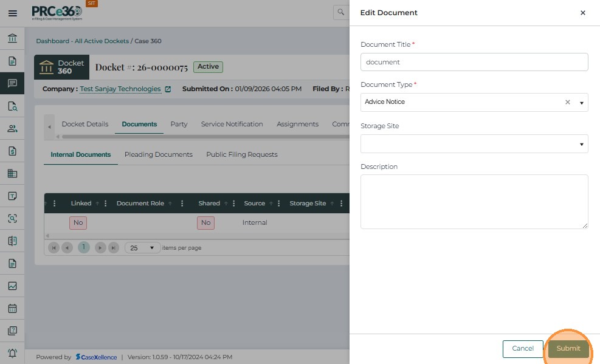600x364 pixels.
Task: Click the search magnifier in header
Action: coord(340,12)
